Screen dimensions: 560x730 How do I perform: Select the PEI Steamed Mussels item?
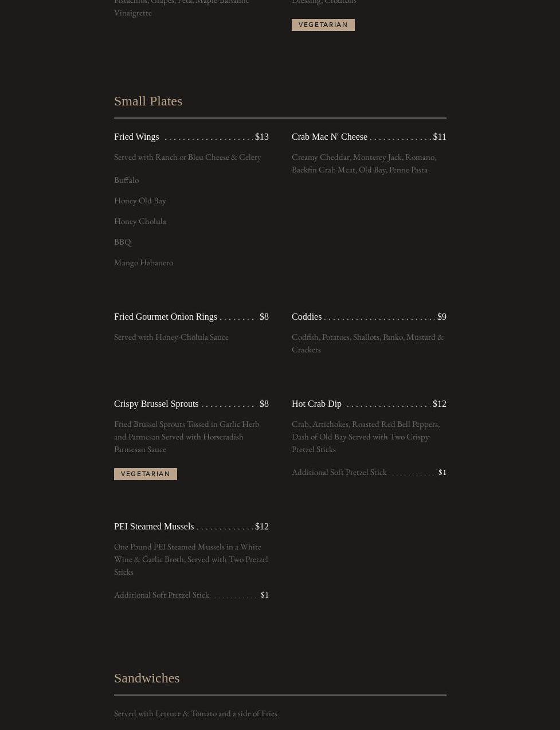154,527
